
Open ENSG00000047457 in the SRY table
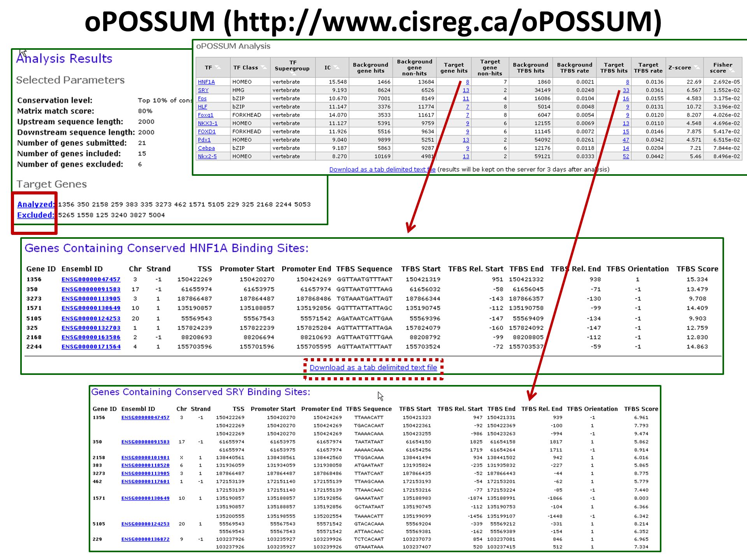coord(145,418)
